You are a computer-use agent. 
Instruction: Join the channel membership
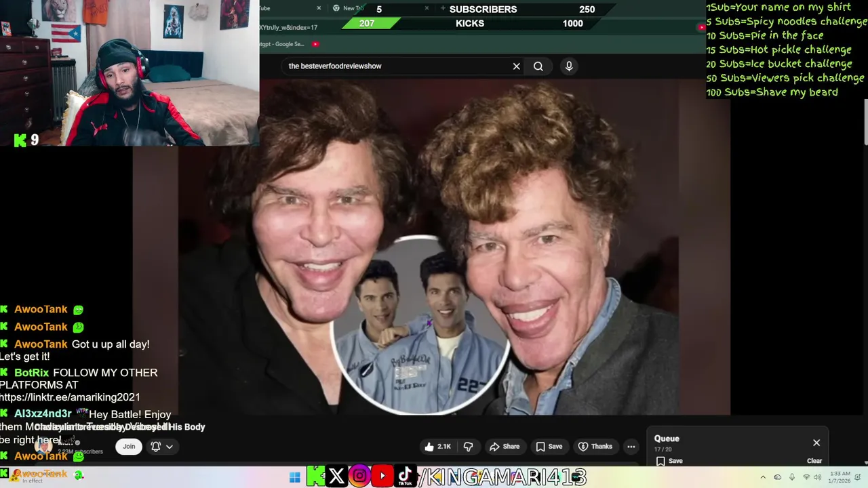tap(129, 447)
